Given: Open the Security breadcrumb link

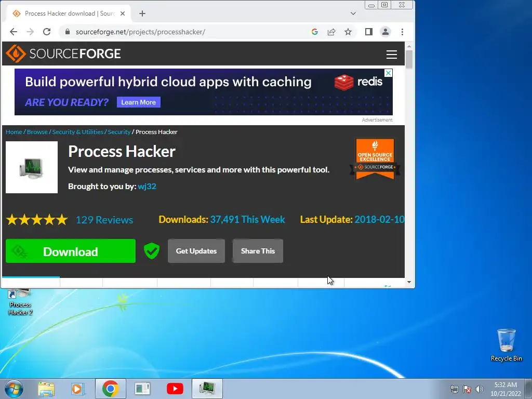Looking at the screenshot, I should tap(119, 132).
